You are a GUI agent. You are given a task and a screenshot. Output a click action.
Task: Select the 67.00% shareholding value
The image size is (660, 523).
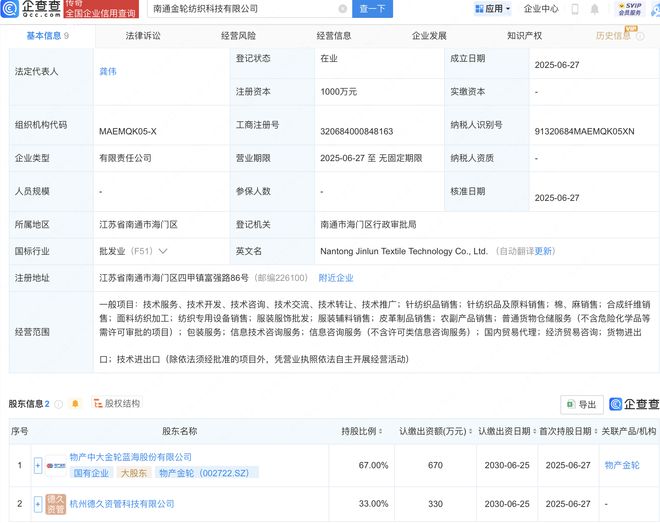373,465
